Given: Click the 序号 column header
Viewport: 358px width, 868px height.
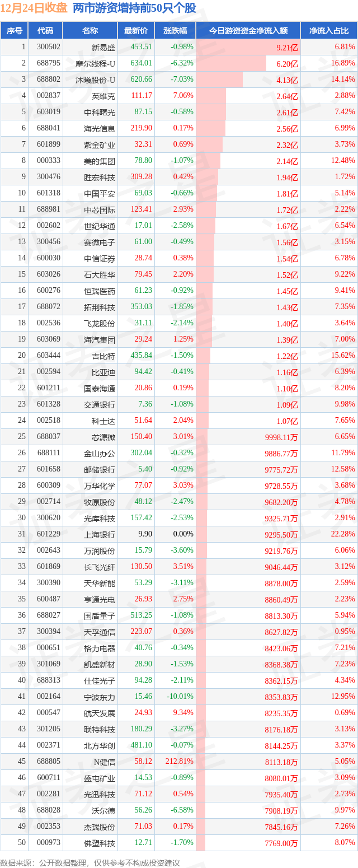Looking at the screenshot, I should point(14,30).
